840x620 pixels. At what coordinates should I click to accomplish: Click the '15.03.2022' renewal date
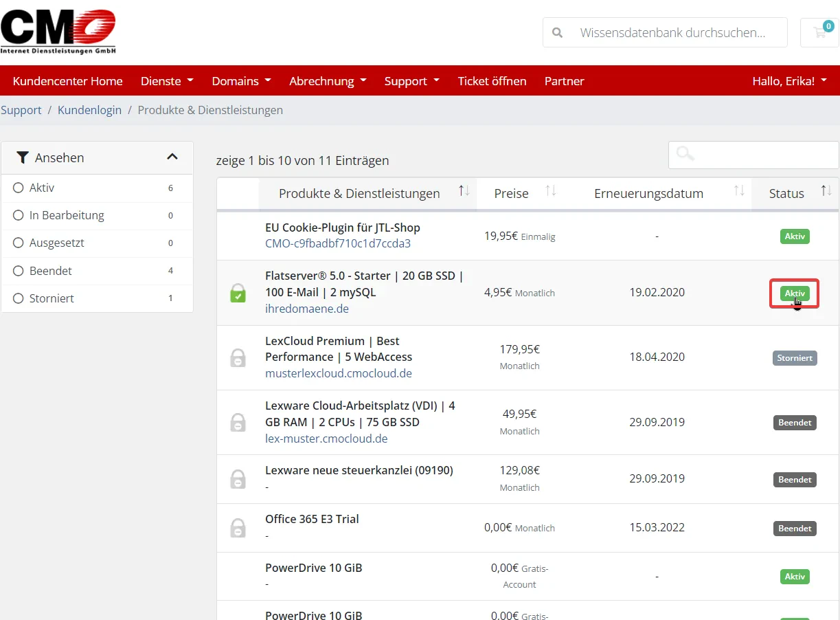657,527
